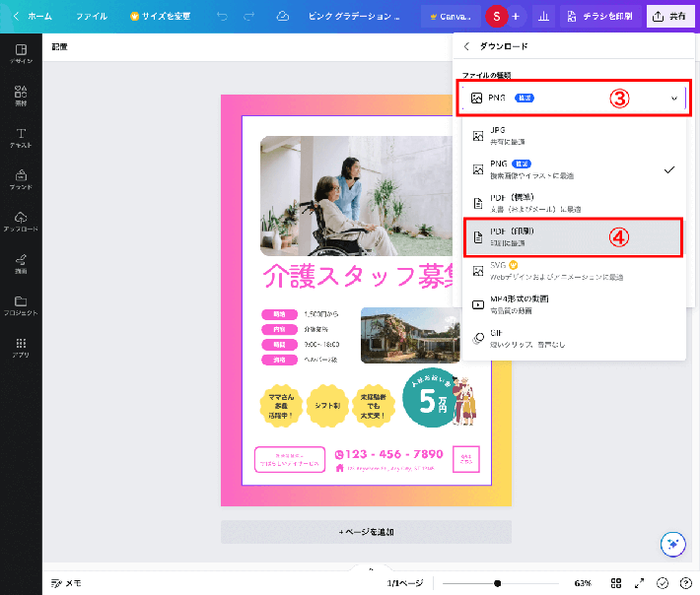Open the 配置 position option
The height and width of the screenshot is (595, 700).
pos(59,47)
